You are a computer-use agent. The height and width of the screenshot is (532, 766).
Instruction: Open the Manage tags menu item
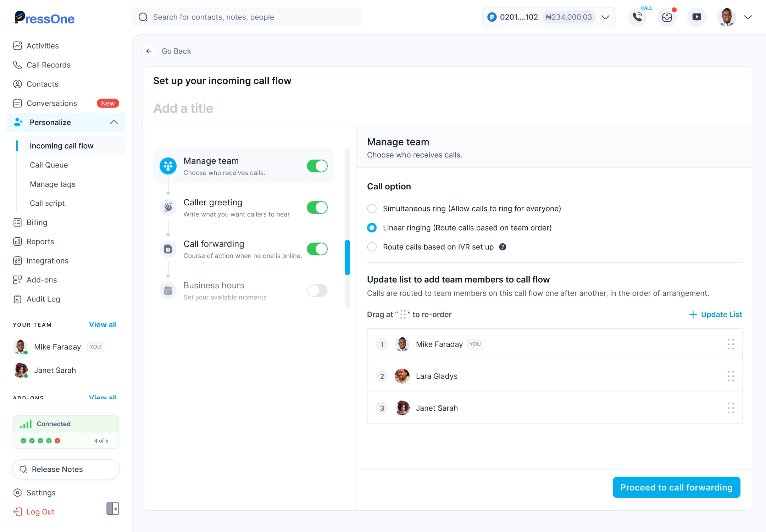(x=52, y=184)
